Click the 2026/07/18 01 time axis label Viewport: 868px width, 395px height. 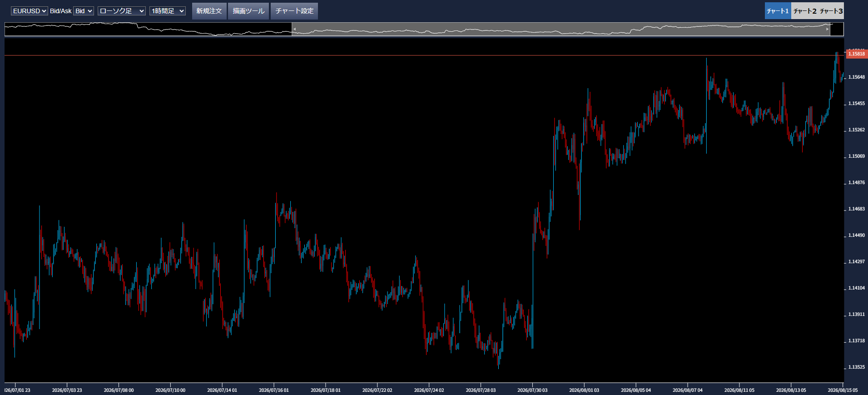click(x=326, y=390)
